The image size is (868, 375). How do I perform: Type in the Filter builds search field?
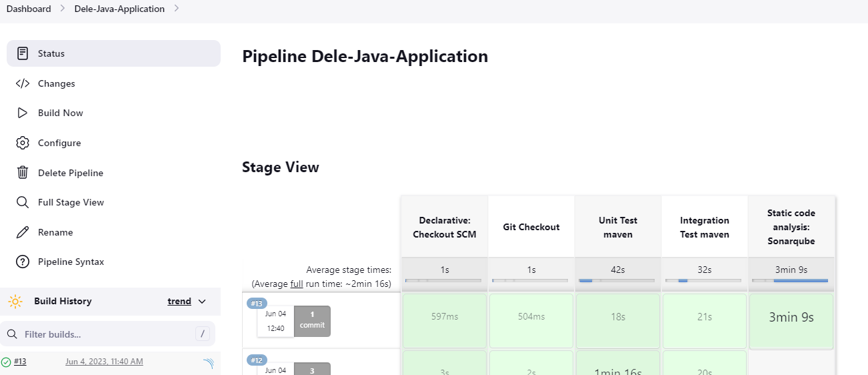pyautogui.click(x=107, y=334)
